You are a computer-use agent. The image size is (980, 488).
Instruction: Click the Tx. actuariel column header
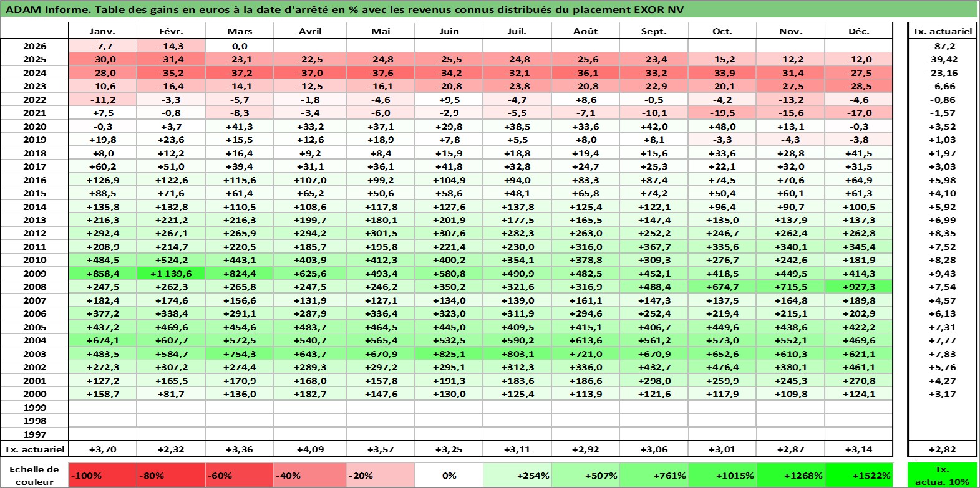[x=942, y=31]
